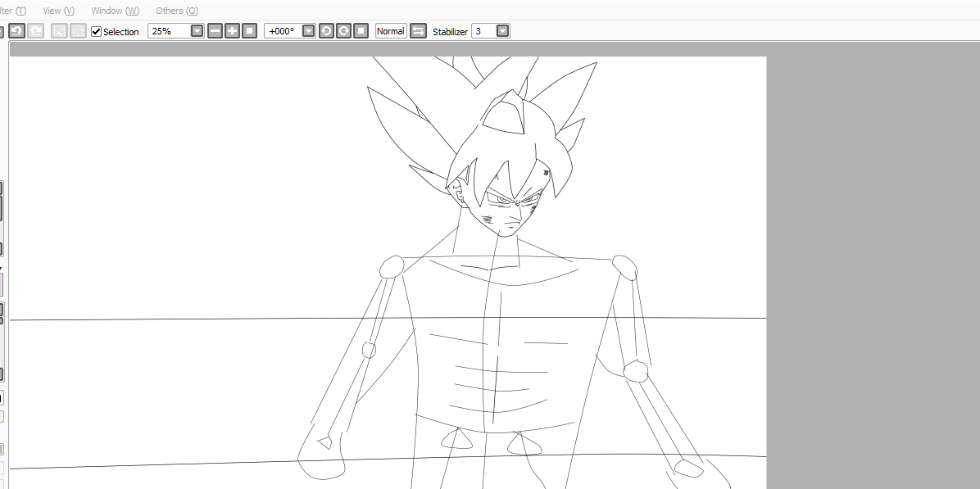Open the Window (W) menu
Image resolution: width=980 pixels, height=489 pixels.
pyautogui.click(x=115, y=11)
